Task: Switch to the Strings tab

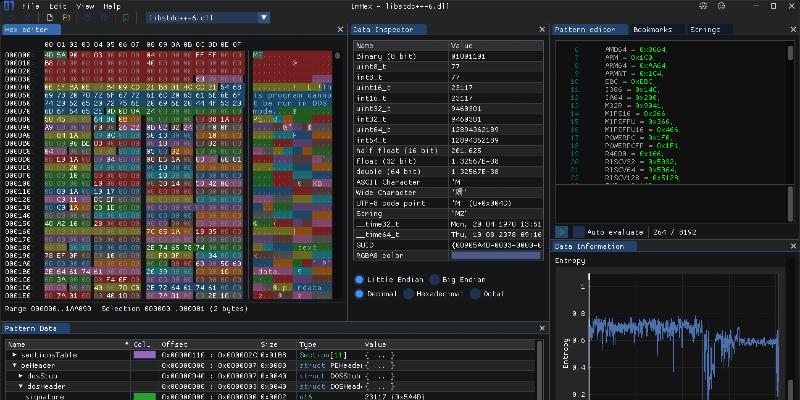Action: (704, 30)
